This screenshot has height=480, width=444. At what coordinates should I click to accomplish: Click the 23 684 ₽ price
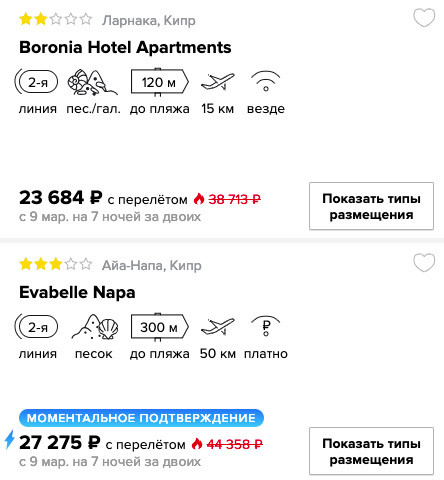pos(61,197)
